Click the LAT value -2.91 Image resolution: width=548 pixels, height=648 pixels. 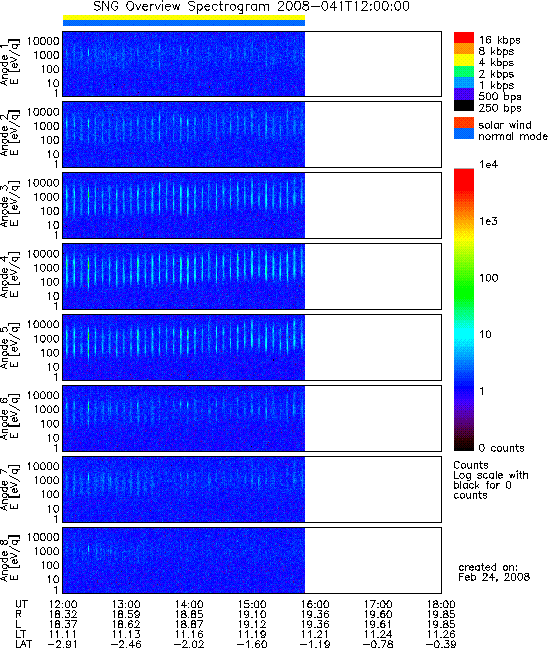click(63, 643)
